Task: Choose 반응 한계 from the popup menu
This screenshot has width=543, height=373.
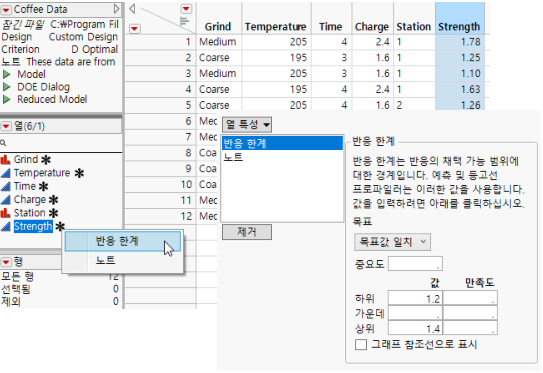Action: 123,241
